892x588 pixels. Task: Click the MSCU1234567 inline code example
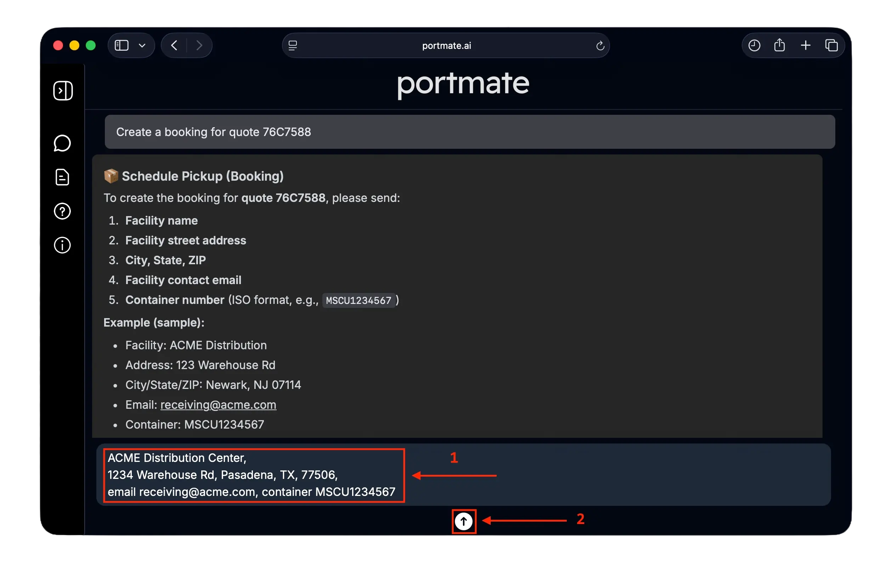[x=359, y=301]
